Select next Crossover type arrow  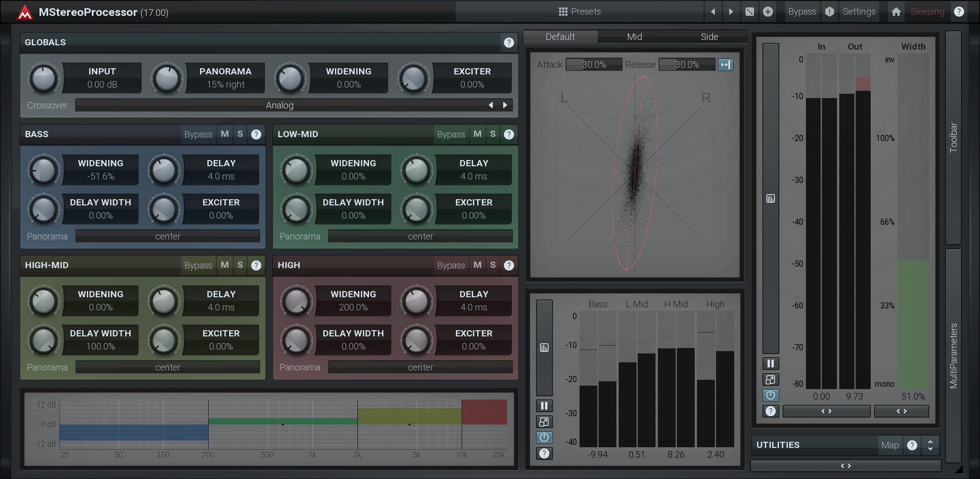(x=505, y=105)
